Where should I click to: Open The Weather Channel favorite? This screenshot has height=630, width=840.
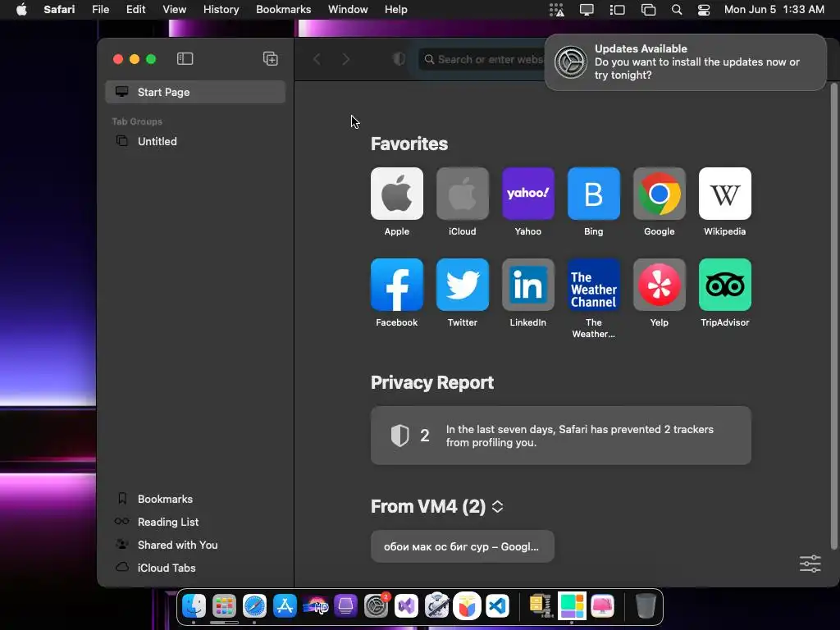tap(594, 285)
